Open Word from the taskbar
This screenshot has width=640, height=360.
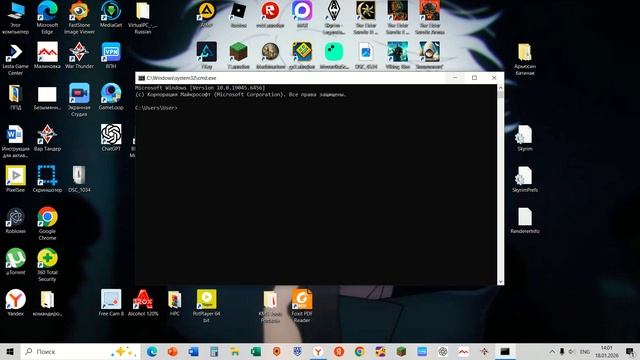click(193, 351)
